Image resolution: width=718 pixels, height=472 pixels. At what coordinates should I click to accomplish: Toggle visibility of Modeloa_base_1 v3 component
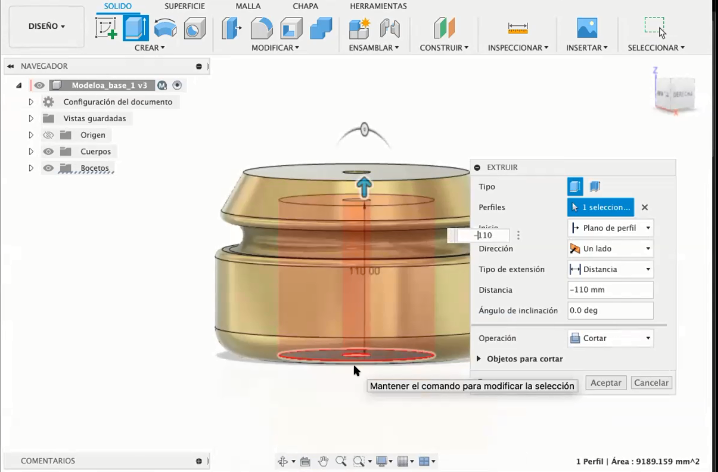[39, 85]
